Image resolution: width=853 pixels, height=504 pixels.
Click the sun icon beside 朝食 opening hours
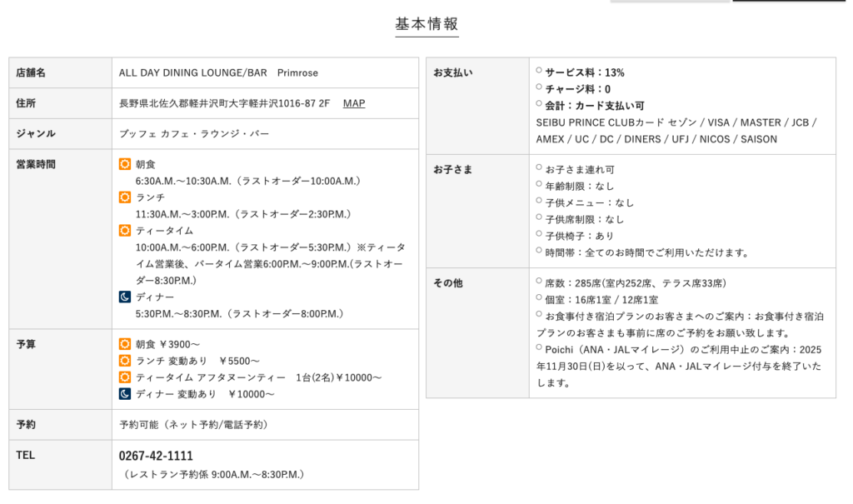[125, 164]
